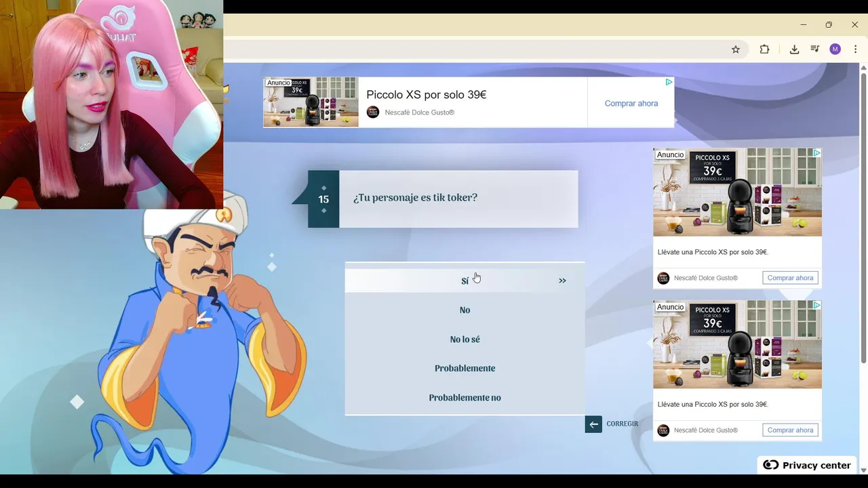Open the browser extensions puzzle icon
The image size is (868, 488).
764,49
